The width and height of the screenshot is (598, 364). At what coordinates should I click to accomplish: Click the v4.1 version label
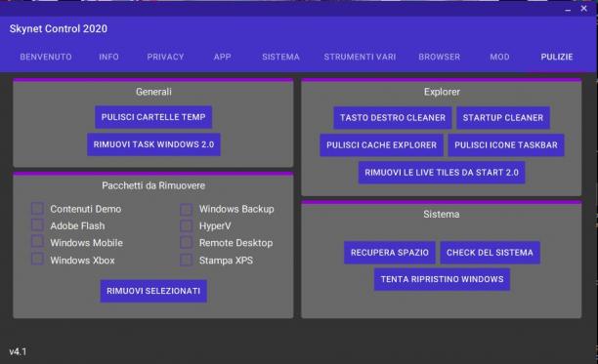[18, 351]
